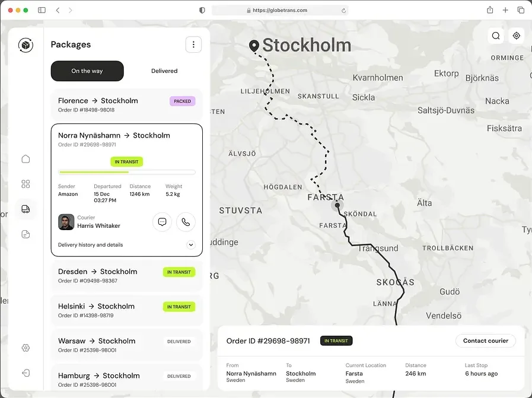Reload the page with the refresh icon
This screenshot has width=532, height=398.
[x=343, y=11]
